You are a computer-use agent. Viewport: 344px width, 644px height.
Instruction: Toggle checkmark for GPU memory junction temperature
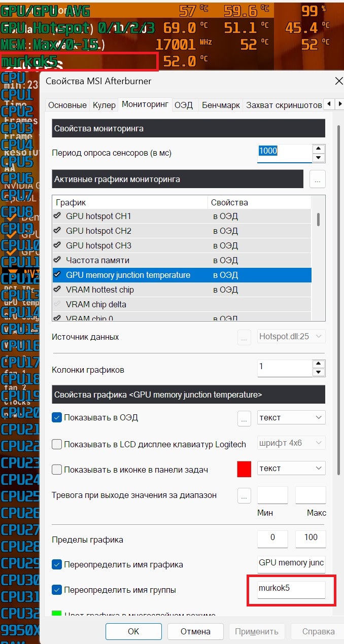pyautogui.click(x=57, y=275)
